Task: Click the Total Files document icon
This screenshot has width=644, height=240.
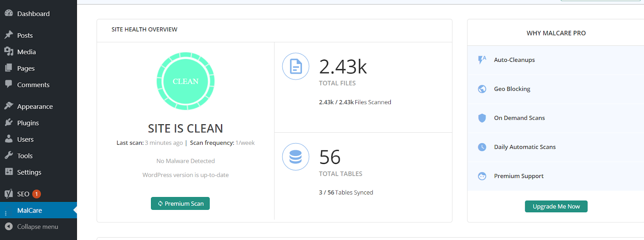Action: (x=295, y=66)
